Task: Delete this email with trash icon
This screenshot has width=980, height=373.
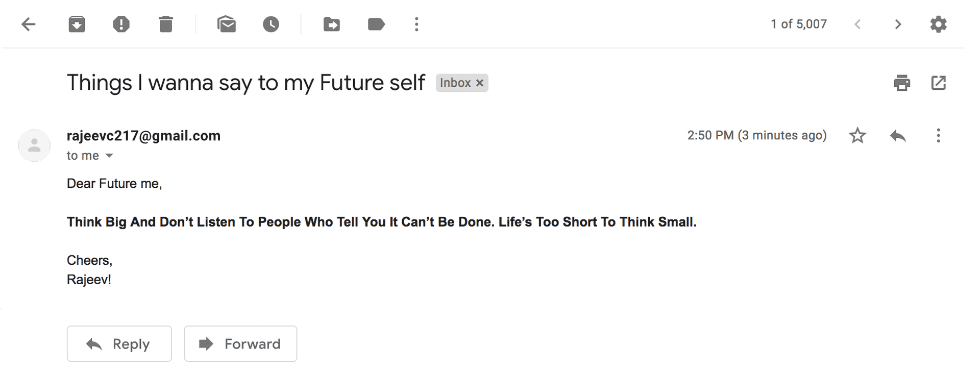Action: point(165,24)
